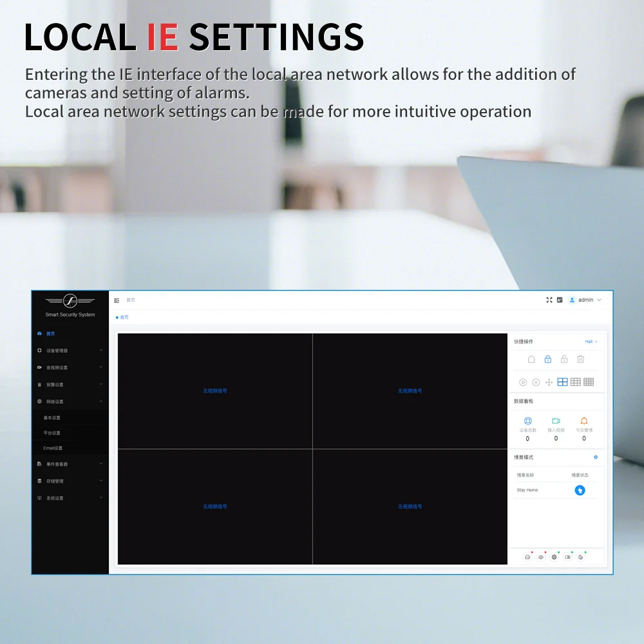Expand chevron beside 事件查看器
The image size is (644, 644).
(101, 464)
